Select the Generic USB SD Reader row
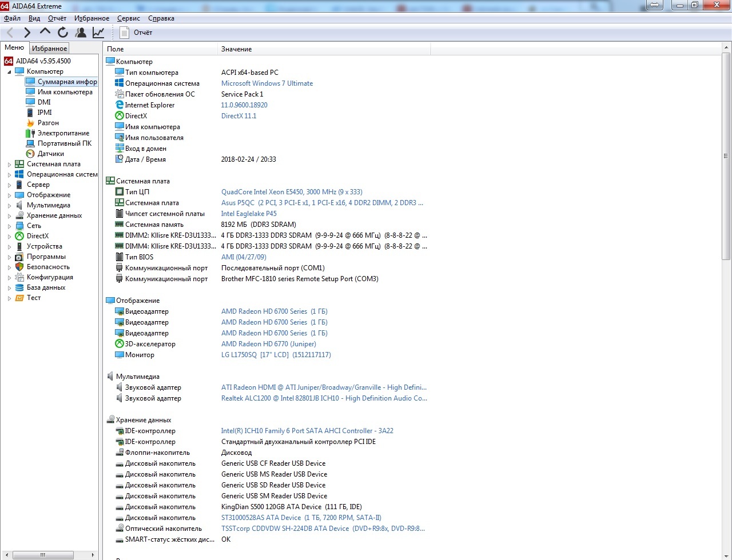This screenshot has height=560, width=732. pos(266,485)
